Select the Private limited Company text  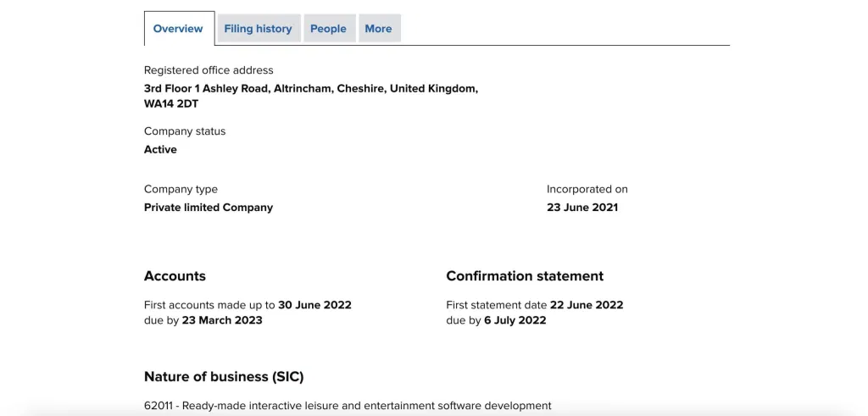pos(209,208)
